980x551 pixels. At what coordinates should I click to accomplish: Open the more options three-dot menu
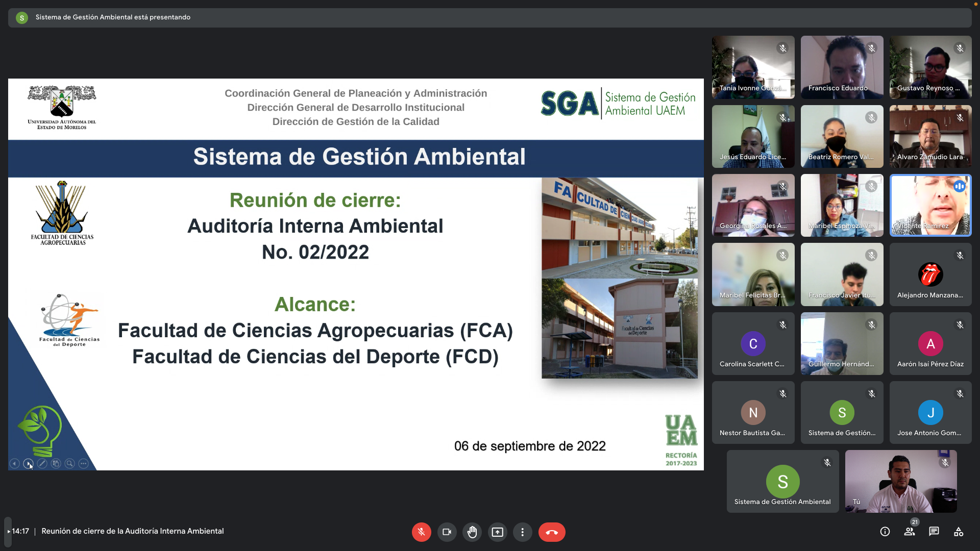pyautogui.click(x=522, y=532)
